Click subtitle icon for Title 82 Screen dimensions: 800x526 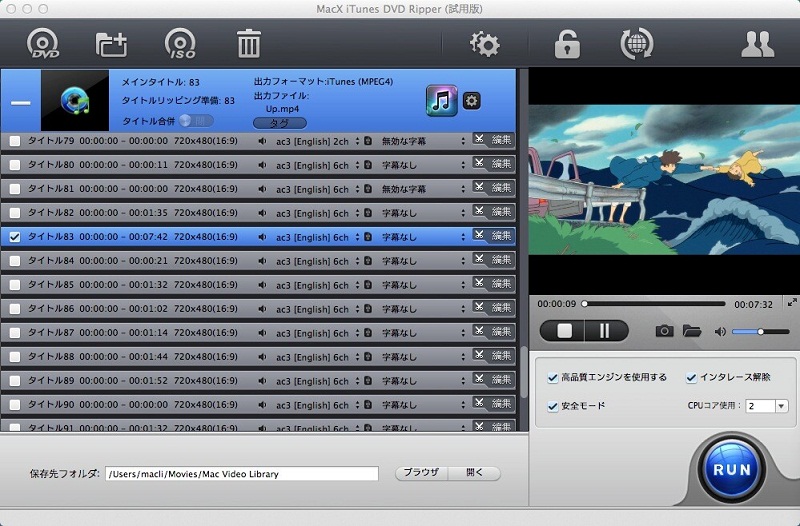coord(368,213)
